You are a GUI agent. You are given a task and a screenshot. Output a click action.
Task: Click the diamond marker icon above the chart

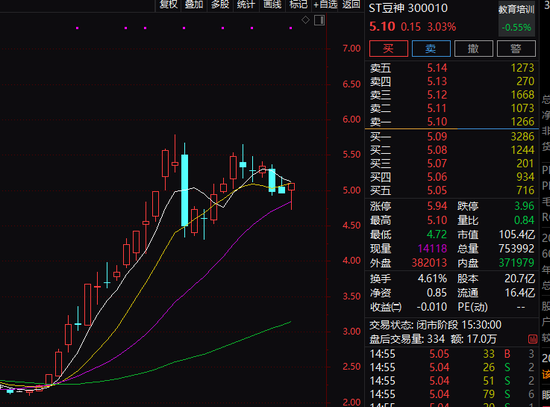pos(306,20)
